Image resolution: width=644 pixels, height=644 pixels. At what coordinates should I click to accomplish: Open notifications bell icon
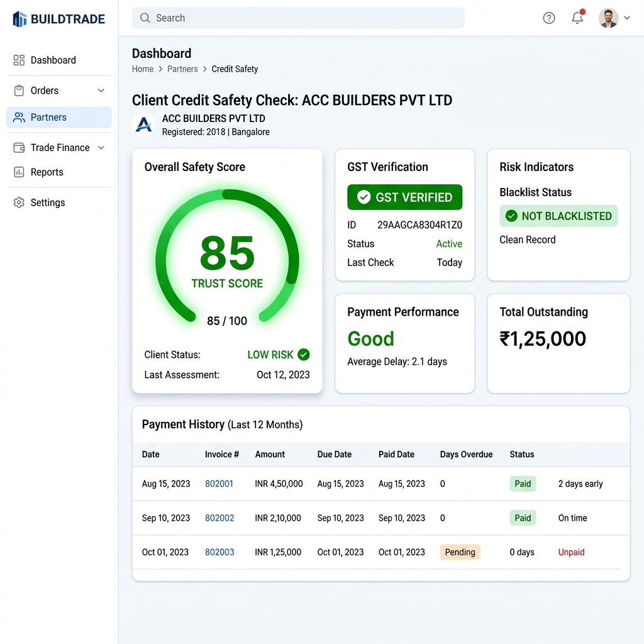tap(577, 17)
